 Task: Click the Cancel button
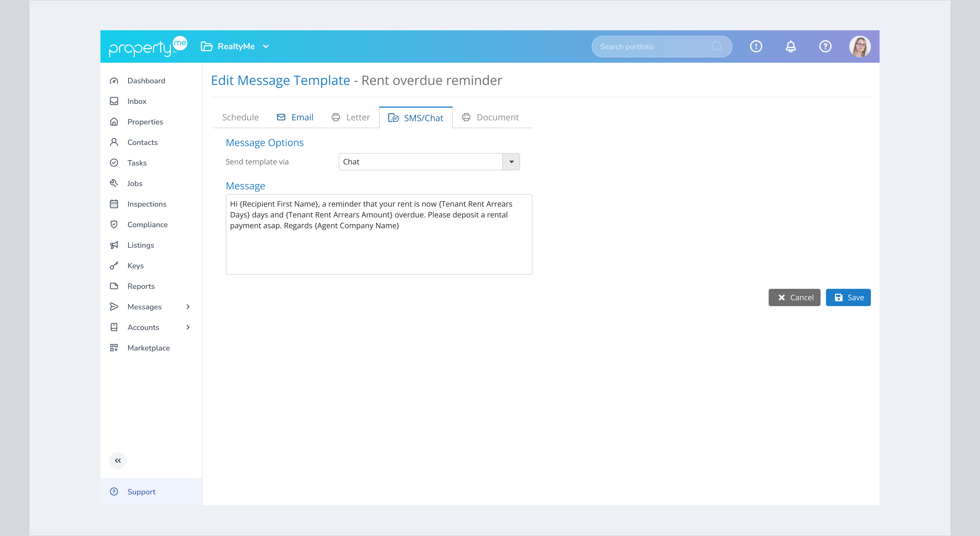click(x=794, y=297)
